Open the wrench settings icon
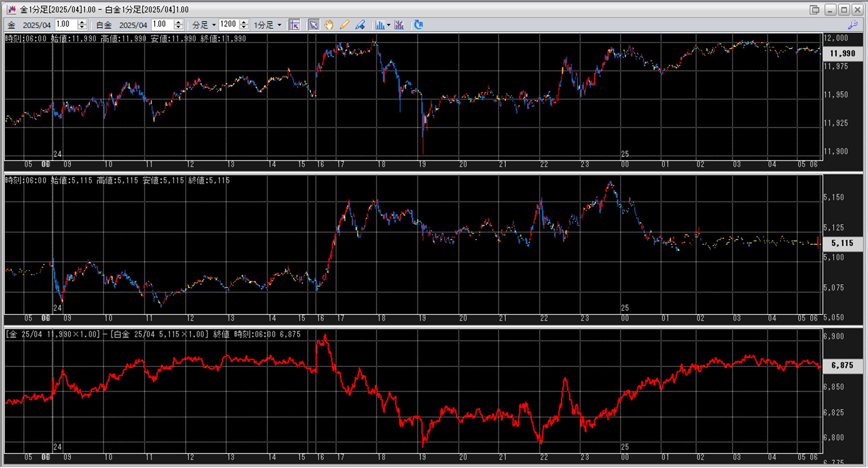 point(852,25)
